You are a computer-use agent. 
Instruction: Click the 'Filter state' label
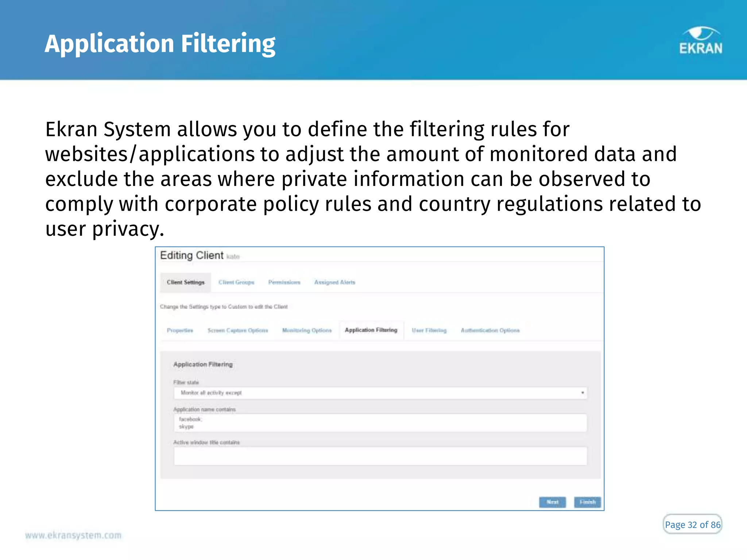pos(186,382)
